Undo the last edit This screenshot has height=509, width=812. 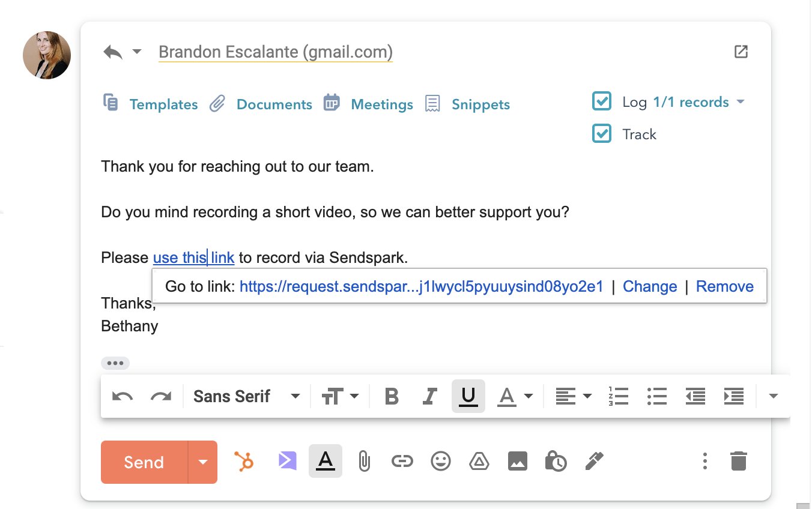123,396
